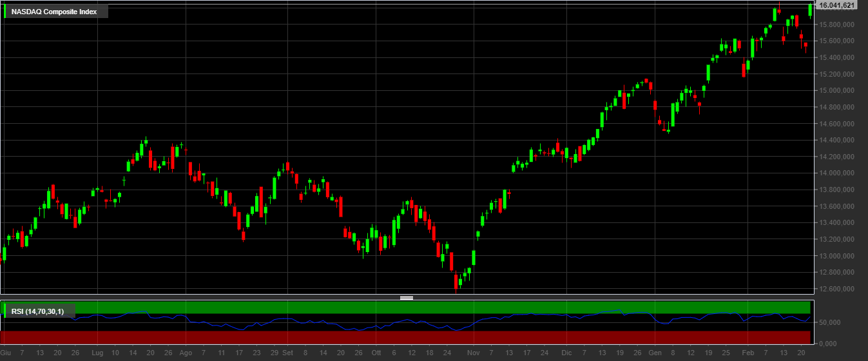This screenshot has width=868, height=361.
Task: Click the current price tag 16.041,621
Action: tap(836, 5)
